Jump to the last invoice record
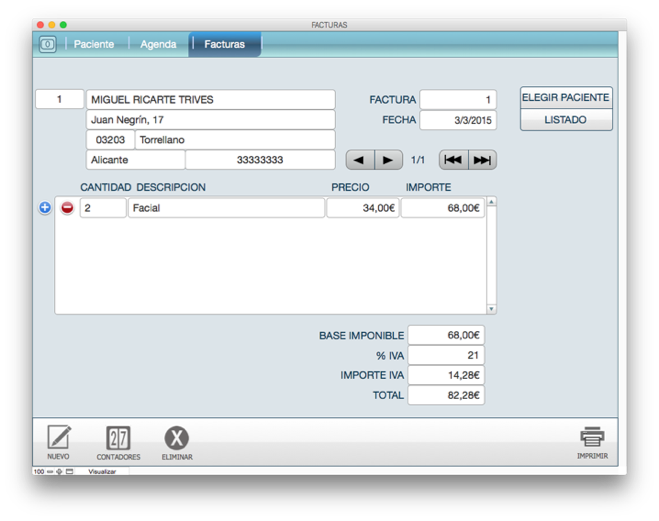The image size is (659, 521). click(x=482, y=160)
